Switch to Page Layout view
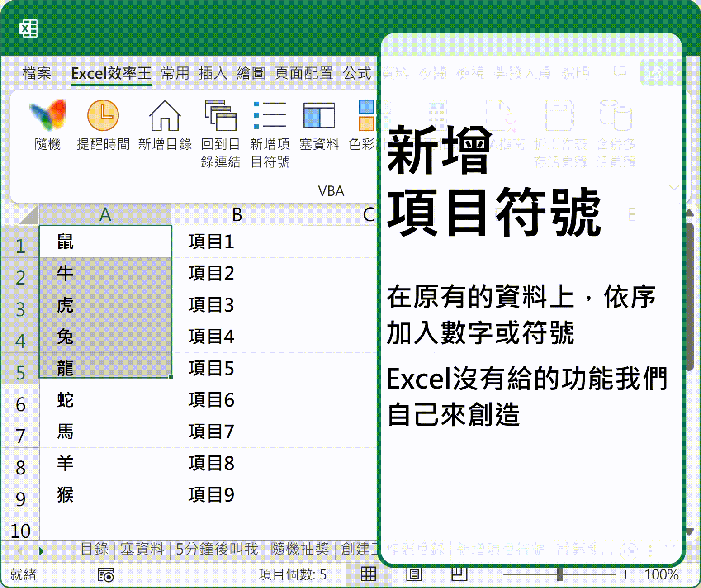The height and width of the screenshot is (588, 701). point(414,574)
